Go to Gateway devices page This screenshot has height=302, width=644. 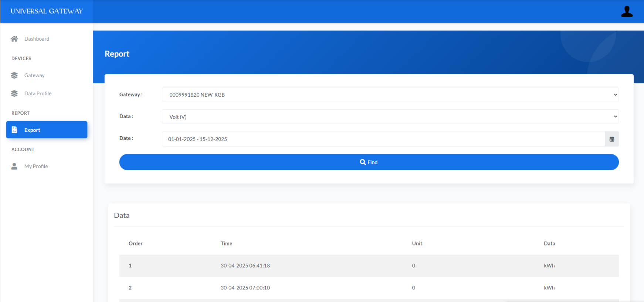tap(34, 75)
